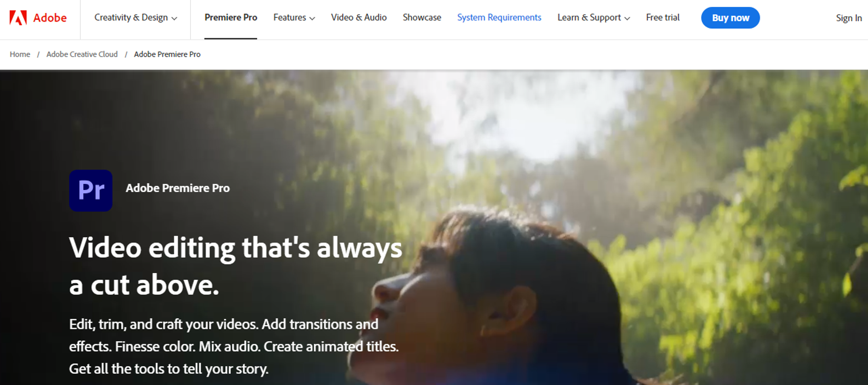Open the System Requirements link
868x385 pixels.
[x=499, y=18]
